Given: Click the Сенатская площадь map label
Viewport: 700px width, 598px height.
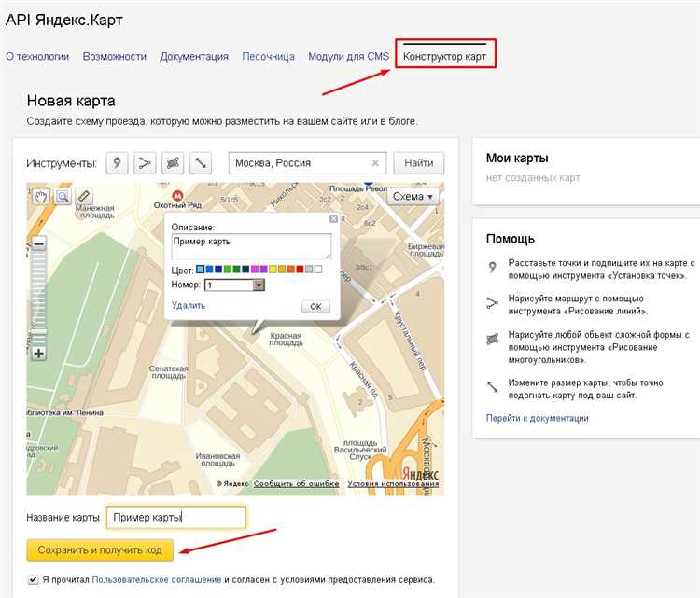Looking at the screenshot, I should pyautogui.click(x=169, y=372).
